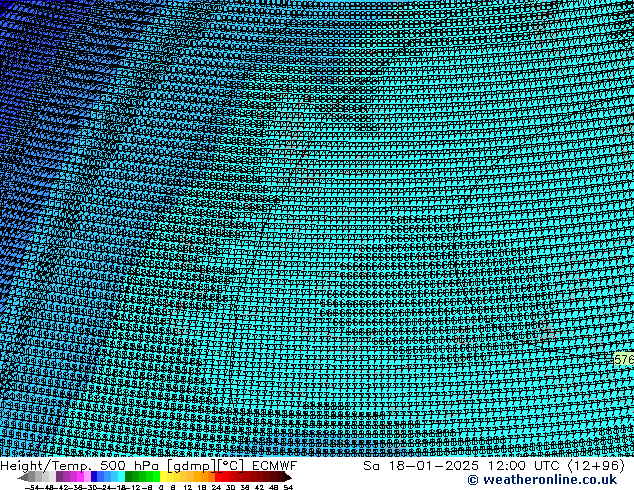This screenshot has width=634, height=490.
Task: Click the weatheronline.co.uk copyright link
Action: click(x=542, y=480)
